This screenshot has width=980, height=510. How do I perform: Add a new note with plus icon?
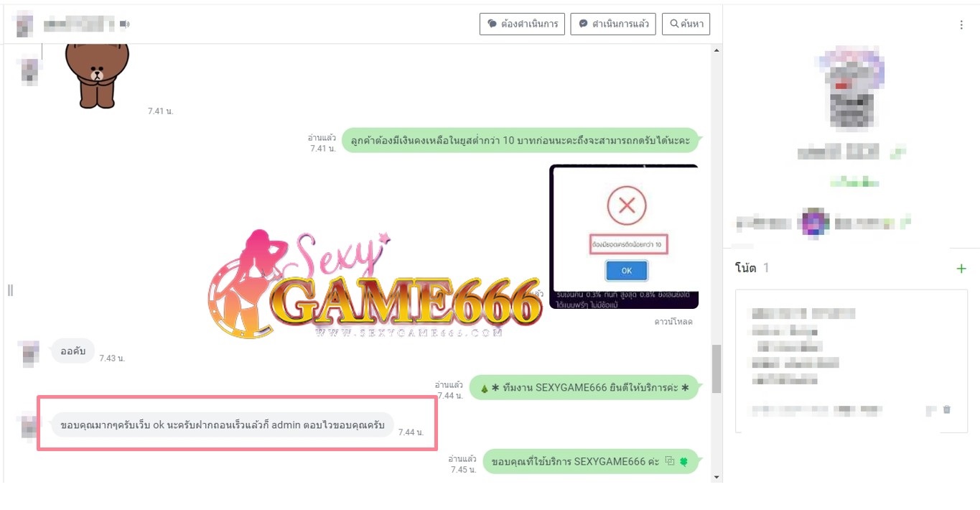961,269
